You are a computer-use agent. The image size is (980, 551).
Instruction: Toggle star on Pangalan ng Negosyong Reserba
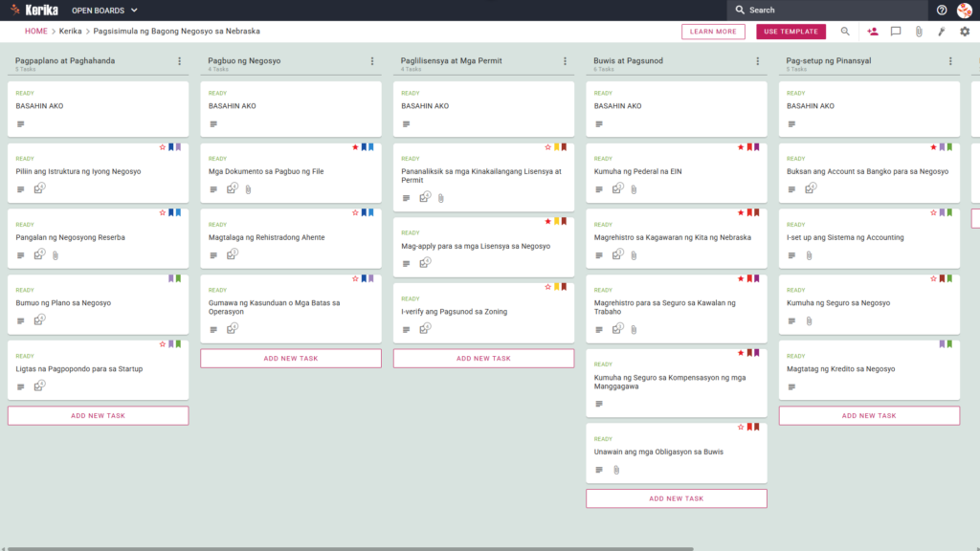163,213
